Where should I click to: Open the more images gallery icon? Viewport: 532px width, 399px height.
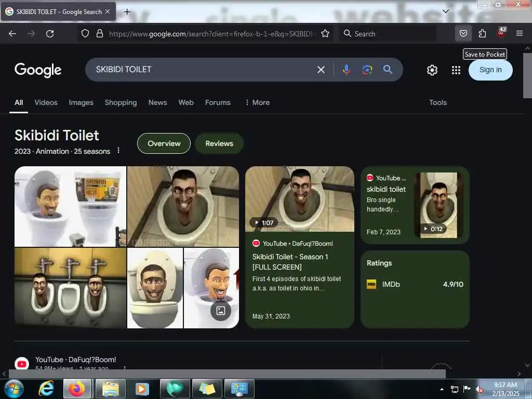coord(220,311)
